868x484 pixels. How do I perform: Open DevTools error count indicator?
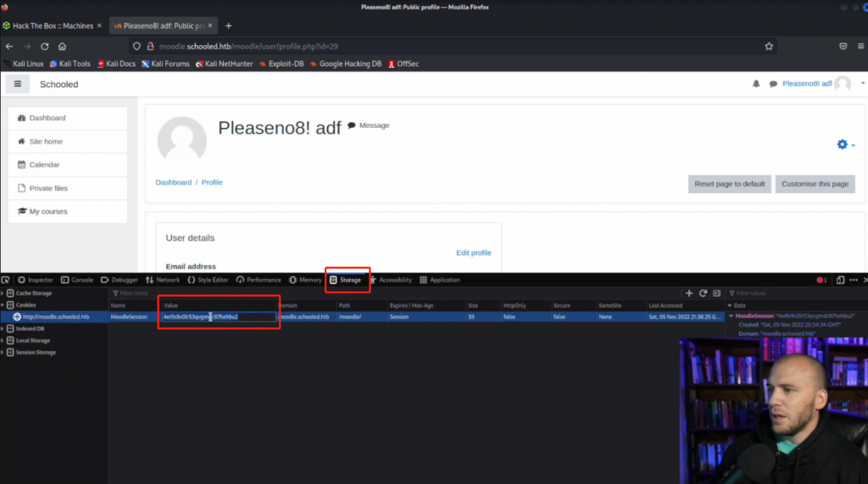coord(821,281)
